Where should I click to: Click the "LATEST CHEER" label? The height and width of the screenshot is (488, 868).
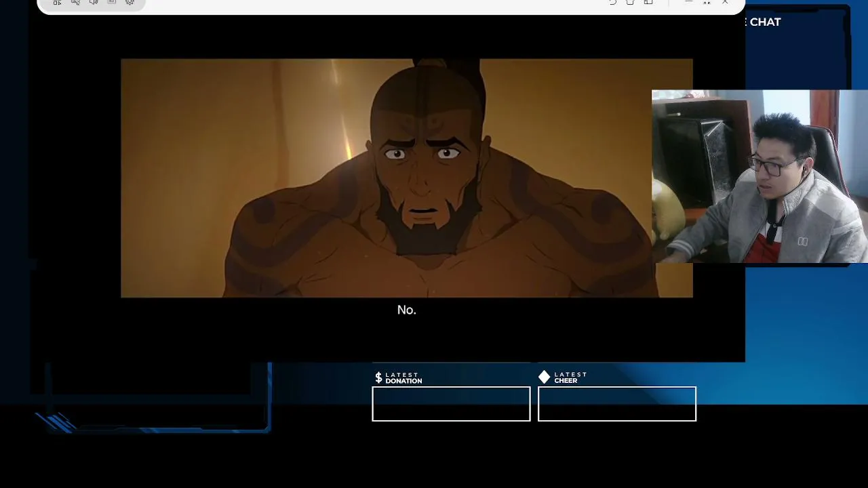pos(570,378)
